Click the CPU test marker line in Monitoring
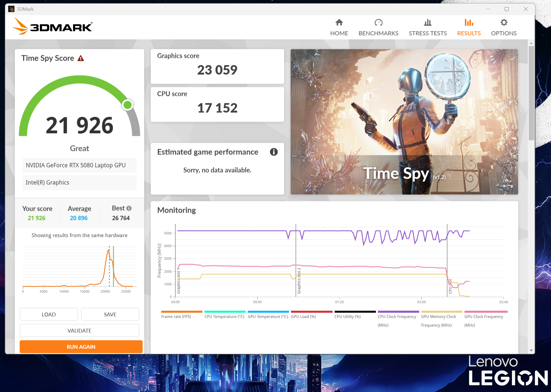Image resolution: width=551 pixels, height=392 pixels. 447,260
